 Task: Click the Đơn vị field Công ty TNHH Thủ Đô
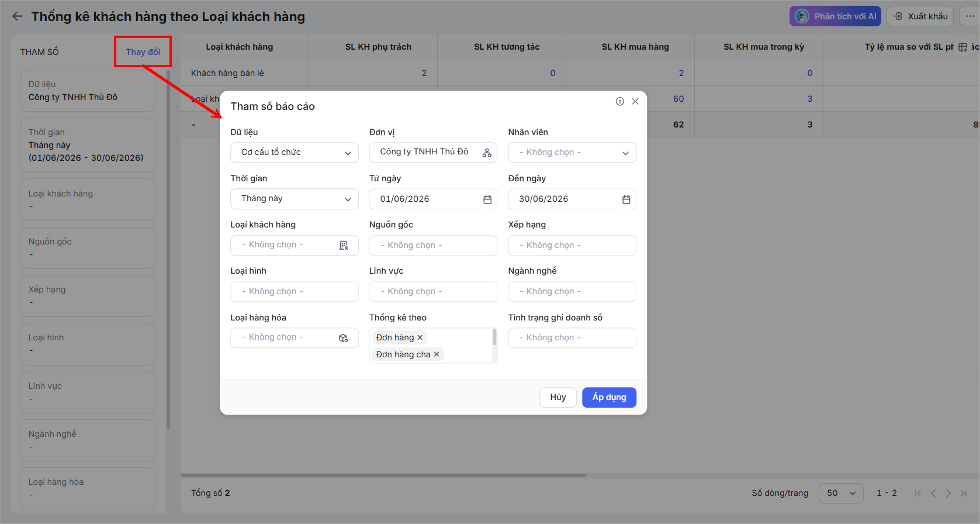click(x=433, y=153)
